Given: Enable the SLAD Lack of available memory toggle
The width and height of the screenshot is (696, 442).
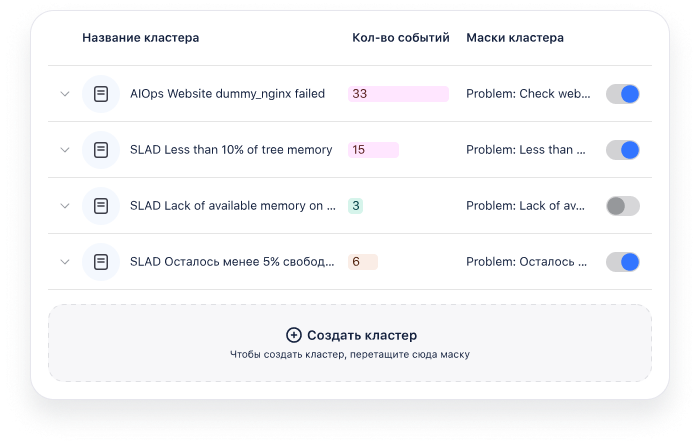Looking at the screenshot, I should coord(623,206).
